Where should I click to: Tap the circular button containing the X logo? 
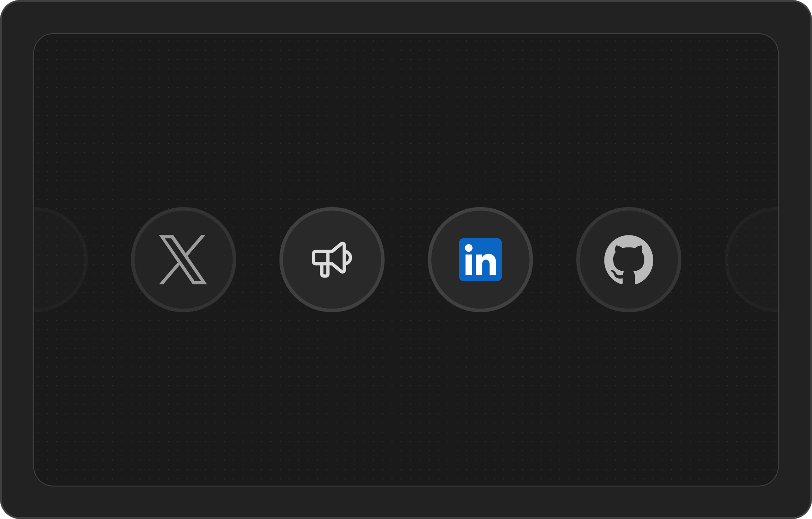[x=183, y=259]
